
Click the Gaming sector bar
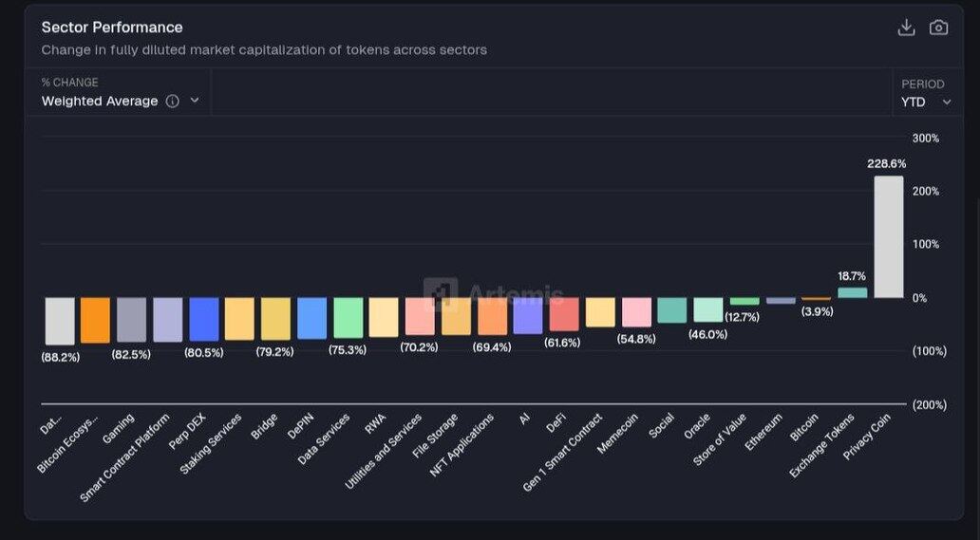131,320
